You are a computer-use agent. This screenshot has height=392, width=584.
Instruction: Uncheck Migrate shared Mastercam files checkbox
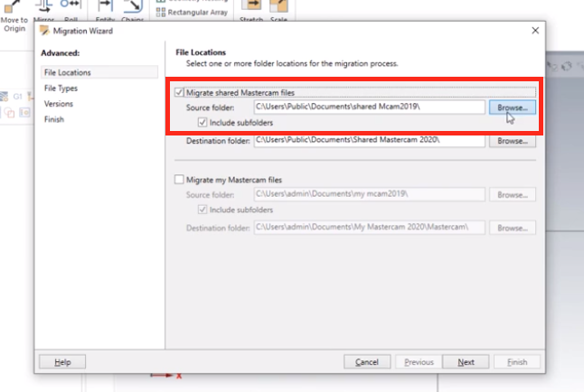click(179, 92)
